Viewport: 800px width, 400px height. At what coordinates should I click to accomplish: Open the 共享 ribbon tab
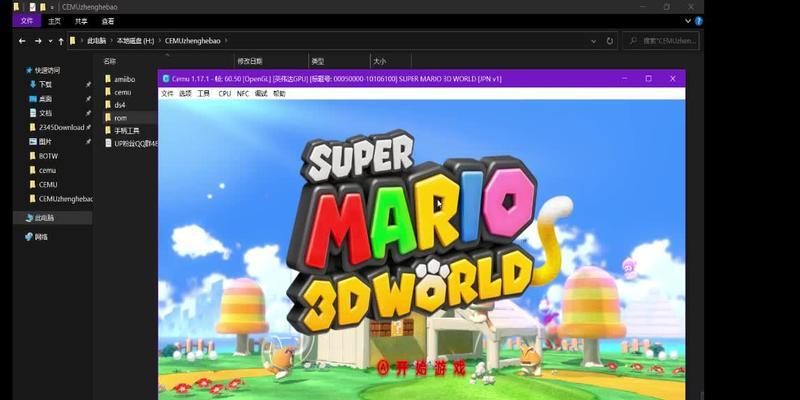point(81,21)
